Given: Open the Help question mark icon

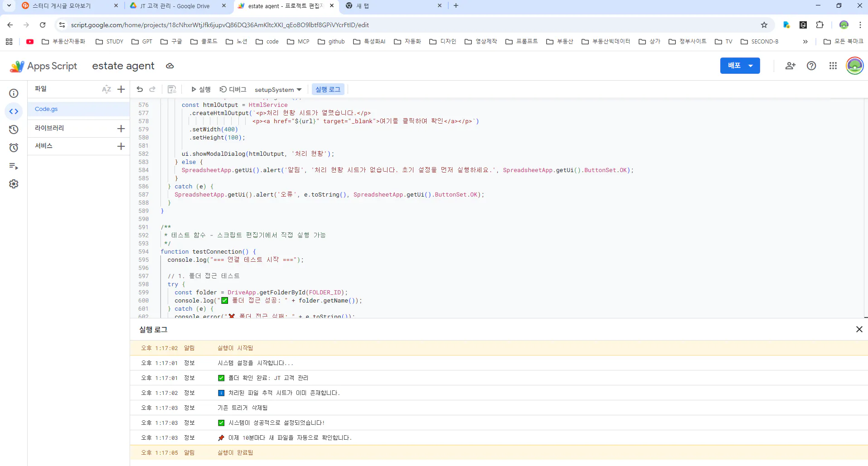Looking at the screenshot, I should click(x=811, y=66).
